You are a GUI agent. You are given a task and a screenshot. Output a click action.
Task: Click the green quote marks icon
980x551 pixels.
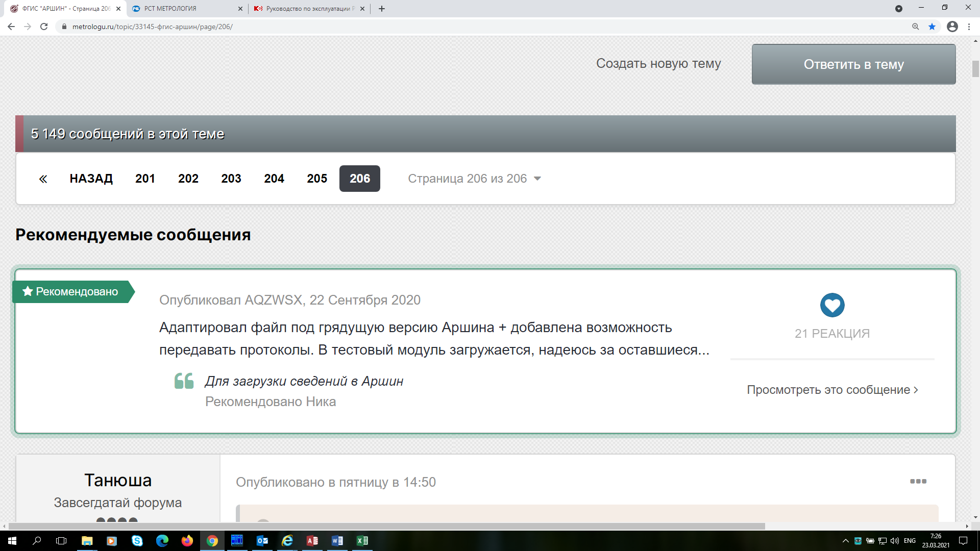[x=184, y=381]
